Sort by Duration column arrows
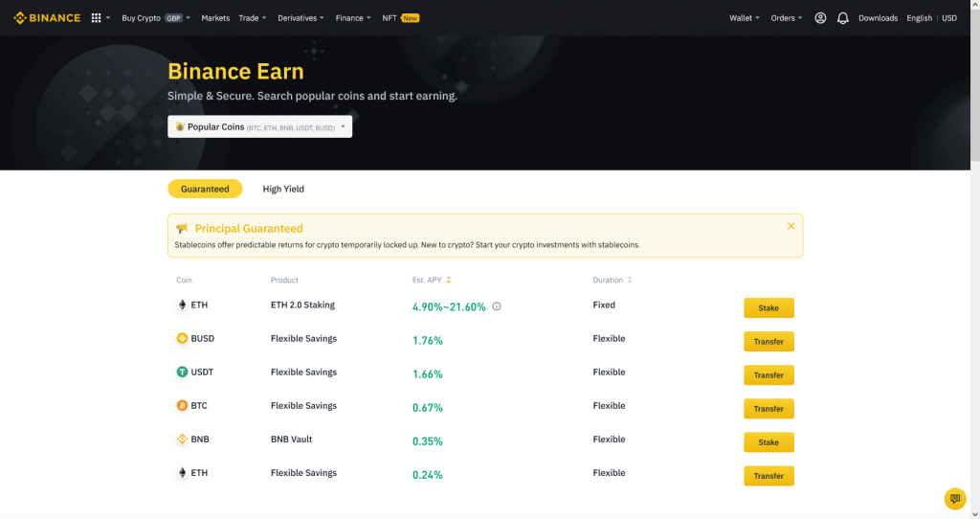The height and width of the screenshot is (519, 980). click(x=630, y=281)
